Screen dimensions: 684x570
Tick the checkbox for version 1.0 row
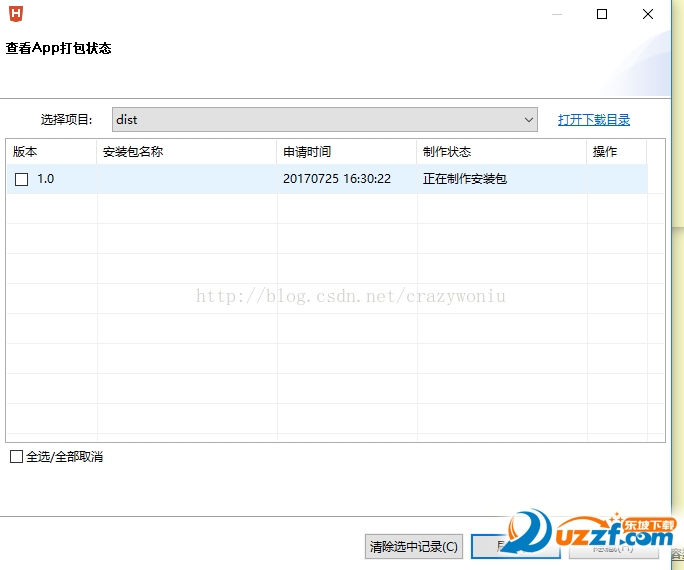pos(22,180)
